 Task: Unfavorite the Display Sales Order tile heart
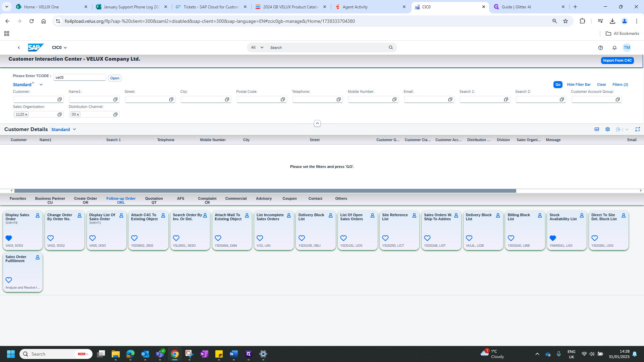[x=9, y=238]
